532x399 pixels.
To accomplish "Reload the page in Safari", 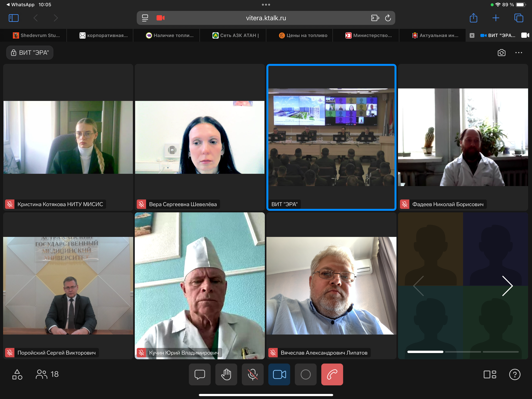I will (388, 18).
